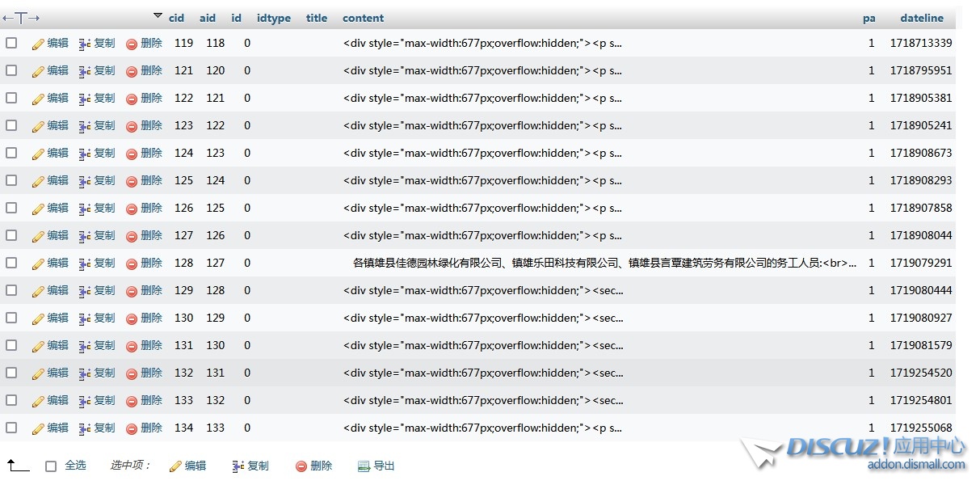Click the red delete icon for row cid 124
Screen dimensions: 980x485
pyautogui.click(x=132, y=154)
